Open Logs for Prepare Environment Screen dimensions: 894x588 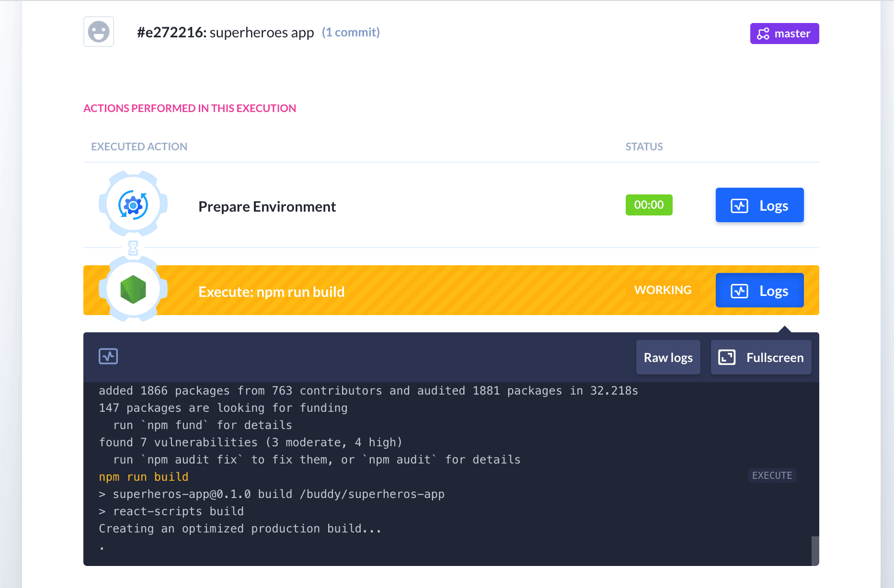point(759,205)
